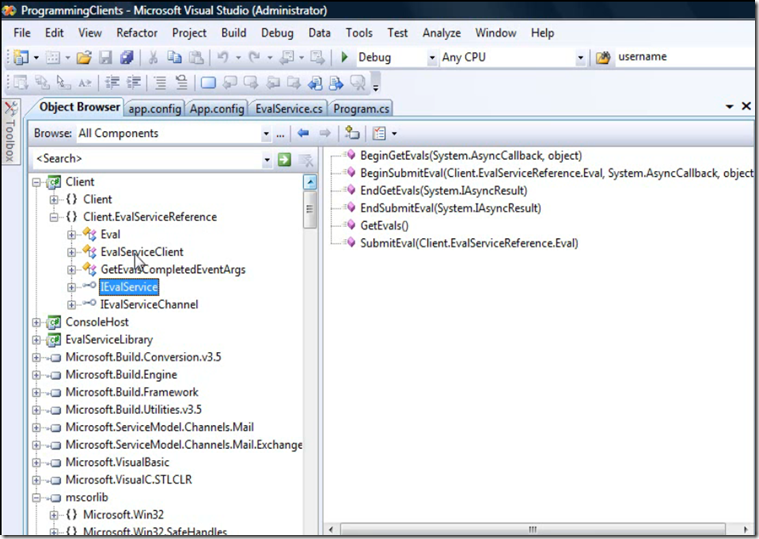Image resolution: width=759 pixels, height=539 pixels.
Task: Click the New Project toolbar icon
Action: click(x=21, y=58)
